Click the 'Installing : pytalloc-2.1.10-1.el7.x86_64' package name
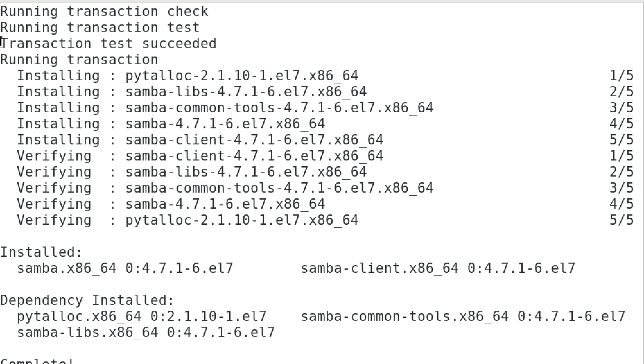 (x=242, y=76)
